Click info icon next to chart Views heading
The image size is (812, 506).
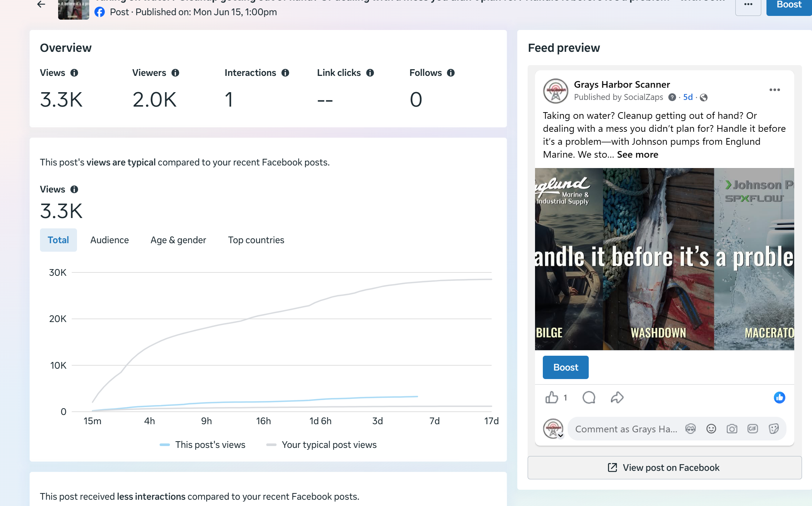[74, 190]
